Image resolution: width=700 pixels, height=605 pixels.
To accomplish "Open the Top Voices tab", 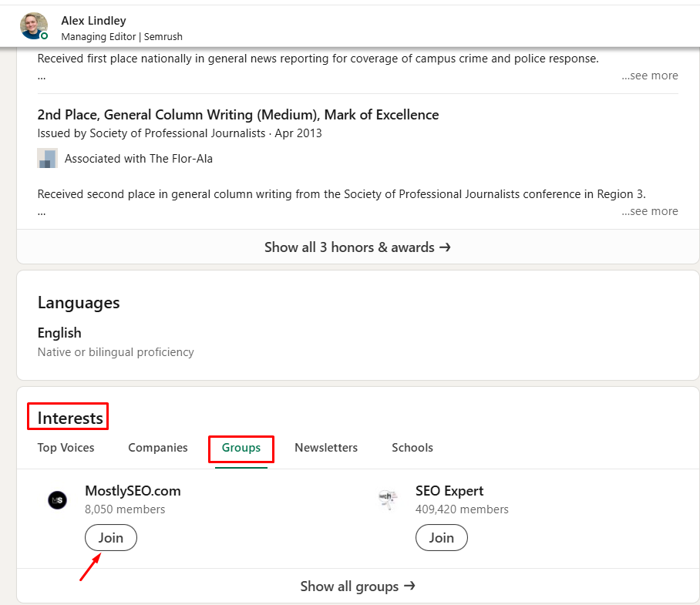I will (66, 448).
